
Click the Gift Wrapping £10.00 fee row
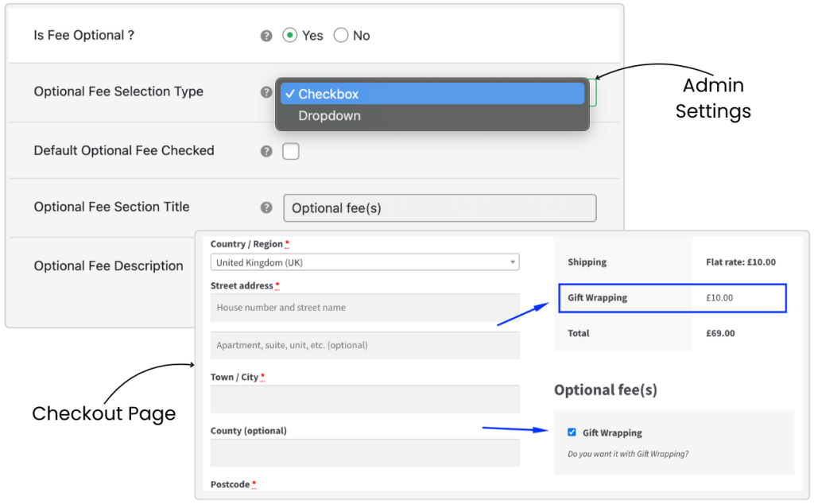[x=673, y=298]
